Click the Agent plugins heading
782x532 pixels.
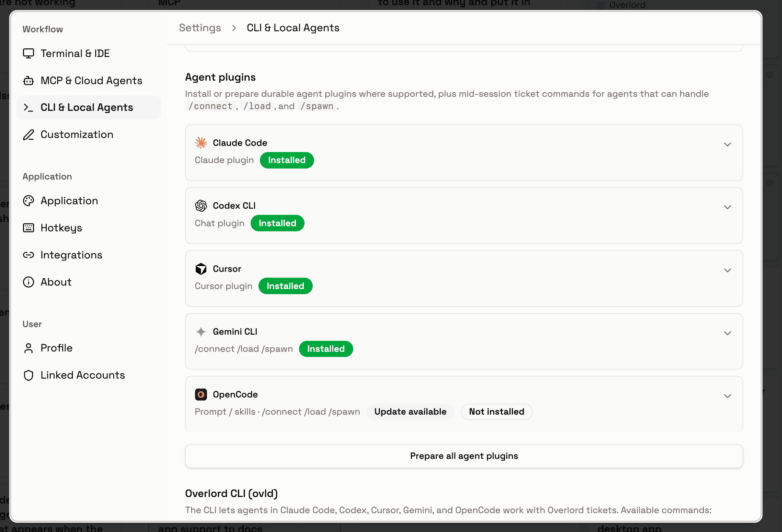tap(220, 77)
